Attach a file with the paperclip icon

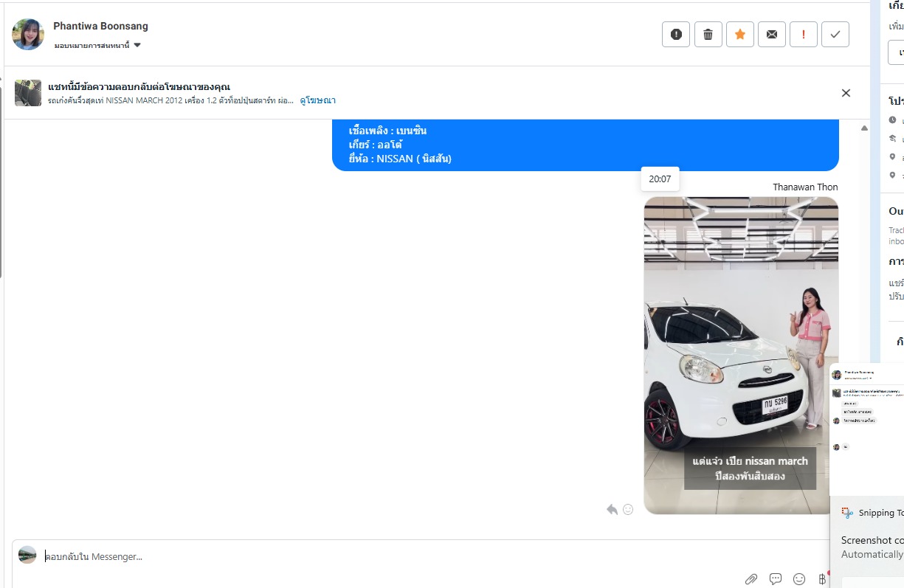pyautogui.click(x=751, y=579)
